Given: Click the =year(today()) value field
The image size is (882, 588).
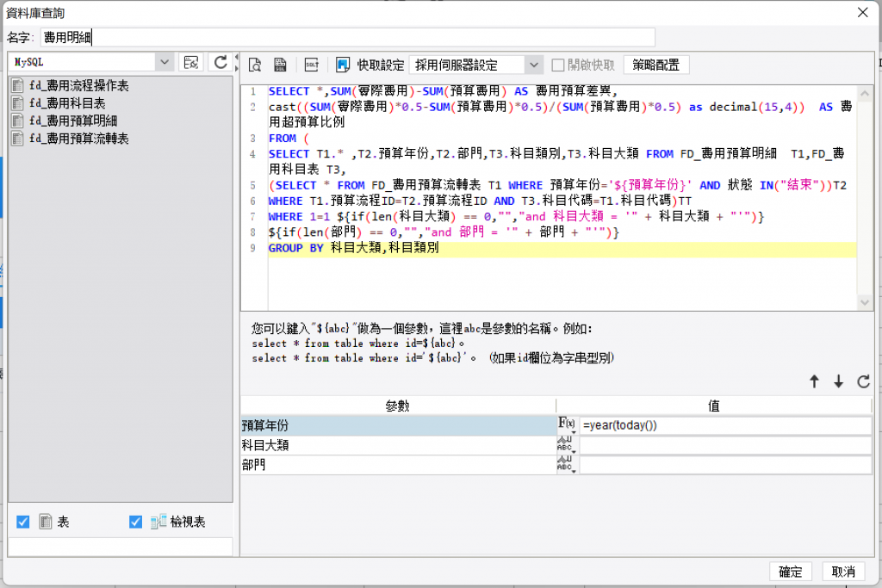Looking at the screenshot, I should point(725,425).
